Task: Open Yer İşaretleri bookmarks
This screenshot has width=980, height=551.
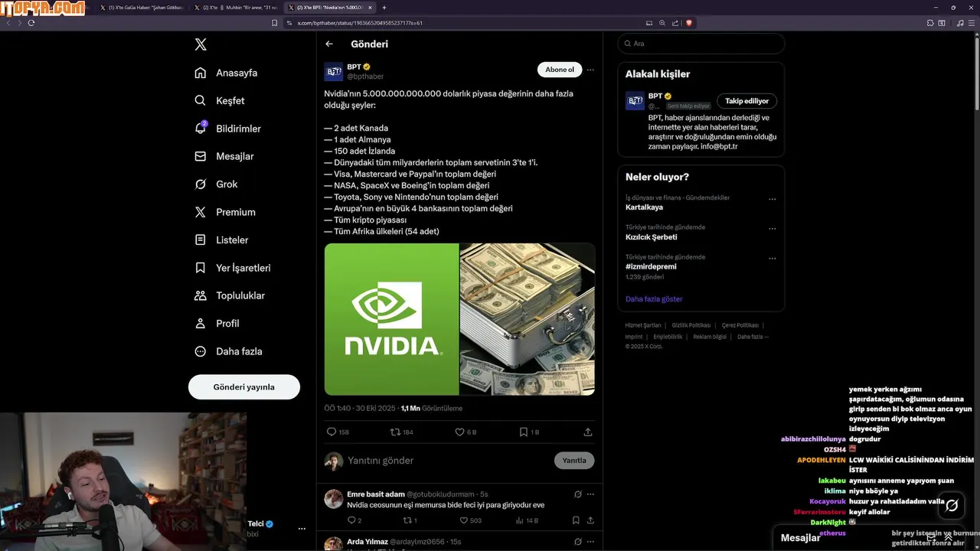Action: [x=232, y=268]
